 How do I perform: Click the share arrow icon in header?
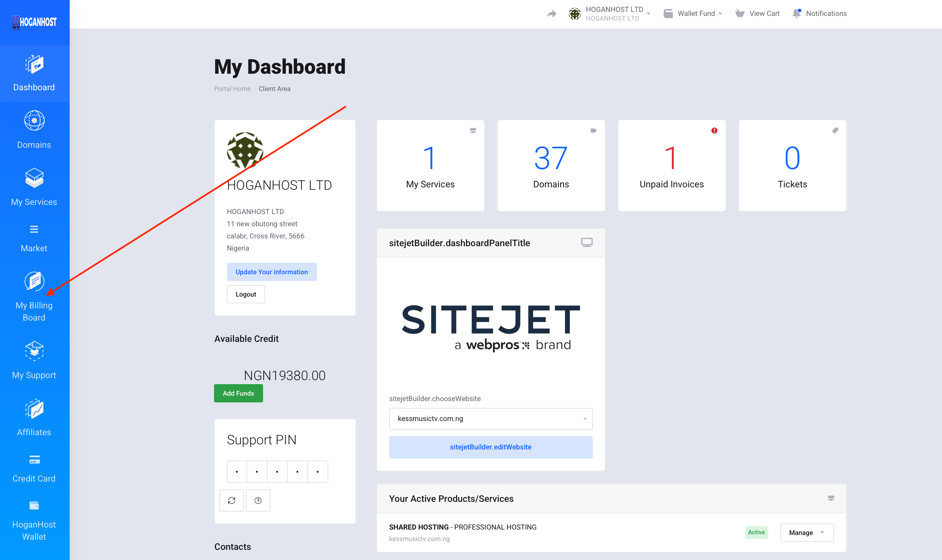552,14
